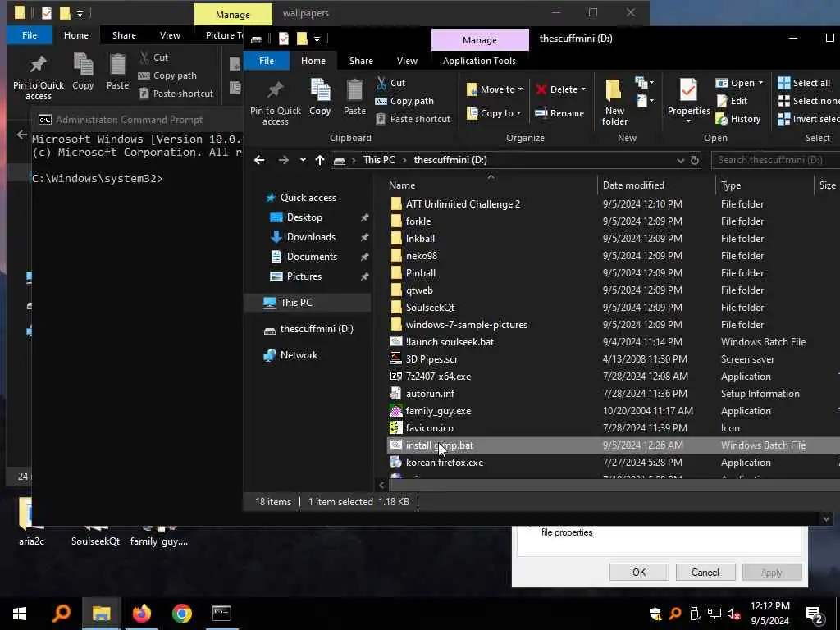The width and height of the screenshot is (840, 630).
Task: Select the 'ATT Unlimited Challenge 2' folder
Action: [x=463, y=204]
